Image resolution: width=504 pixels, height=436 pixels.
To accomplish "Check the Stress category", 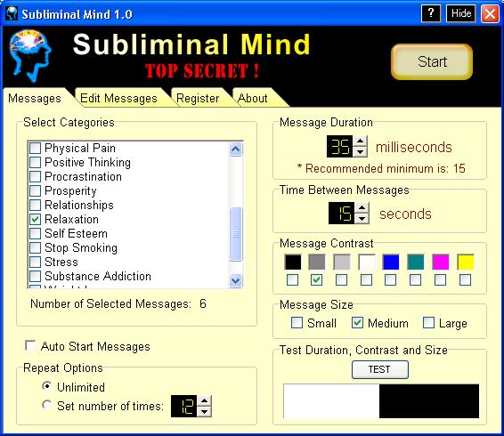I will [36, 262].
